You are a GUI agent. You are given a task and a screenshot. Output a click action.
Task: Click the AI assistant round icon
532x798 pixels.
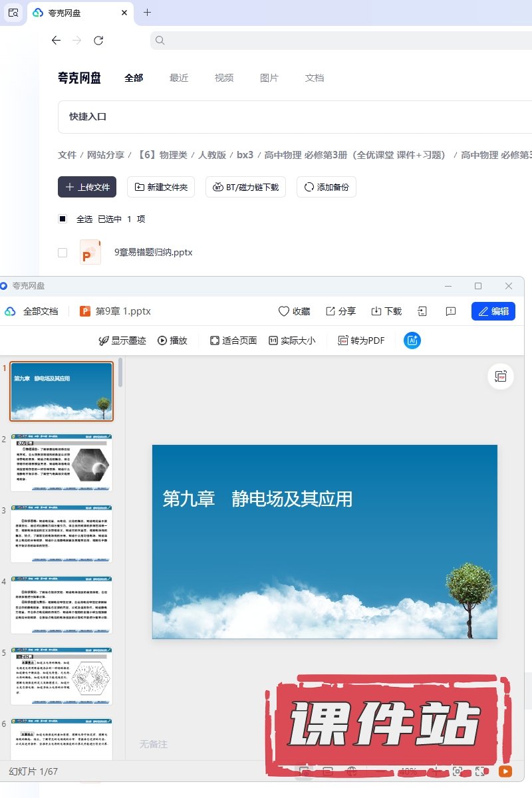412,340
